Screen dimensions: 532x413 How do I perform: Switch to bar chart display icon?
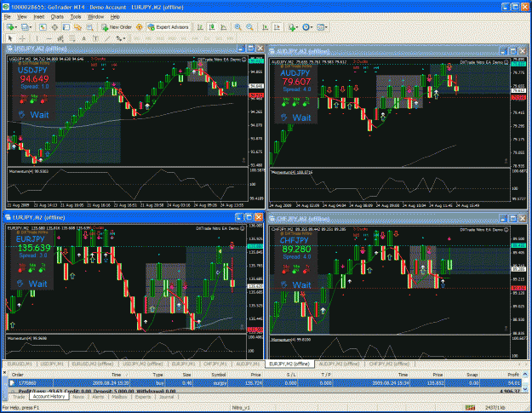(x=200, y=27)
